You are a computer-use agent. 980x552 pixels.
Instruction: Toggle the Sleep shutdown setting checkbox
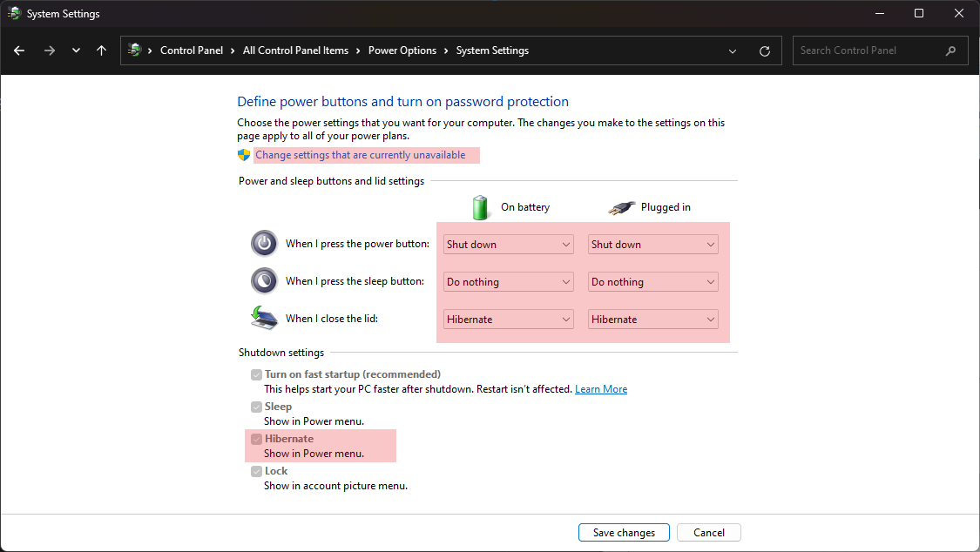(256, 407)
